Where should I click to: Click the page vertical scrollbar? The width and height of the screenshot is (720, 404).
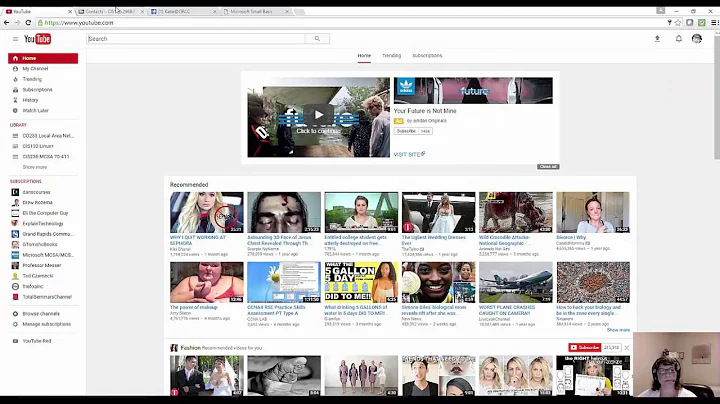click(x=717, y=96)
